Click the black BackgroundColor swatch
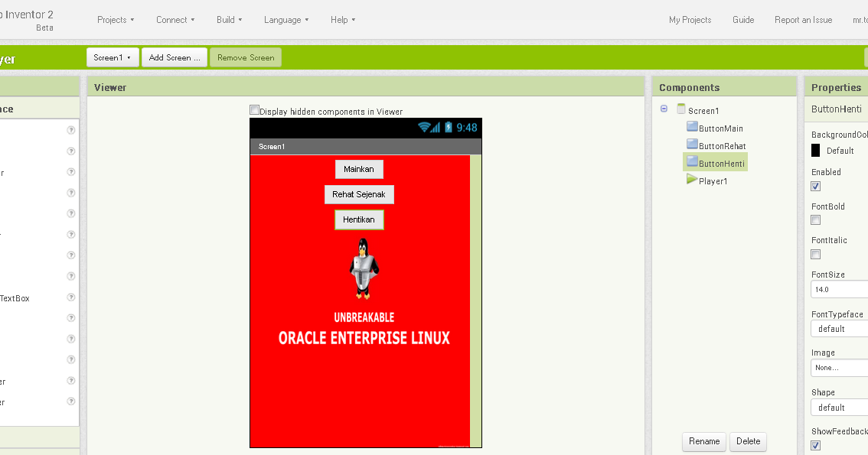868x455 pixels. (815, 151)
